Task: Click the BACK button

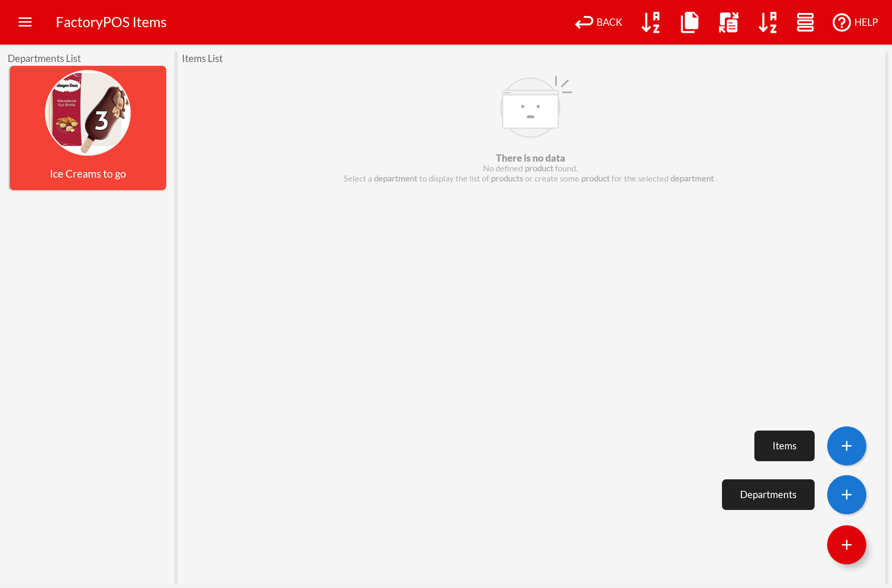Action: tap(598, 22)
